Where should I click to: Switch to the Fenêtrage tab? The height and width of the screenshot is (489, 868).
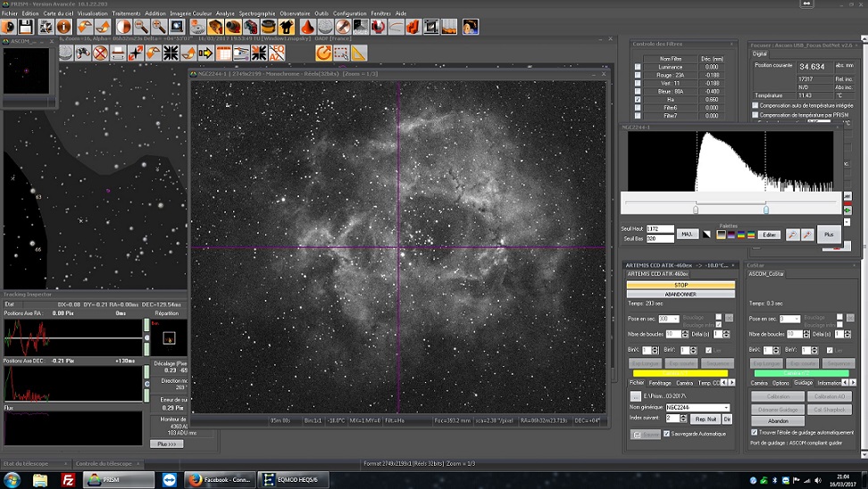(x=658, y=383)
